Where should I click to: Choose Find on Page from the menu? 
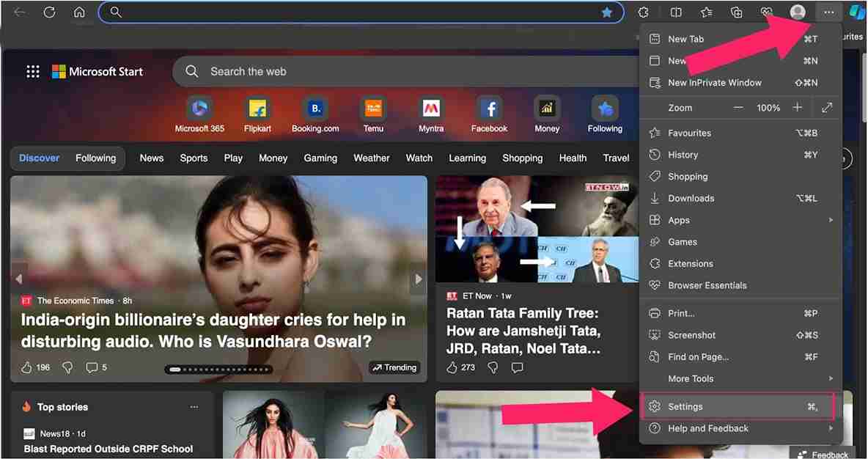(x=740, y=356)
